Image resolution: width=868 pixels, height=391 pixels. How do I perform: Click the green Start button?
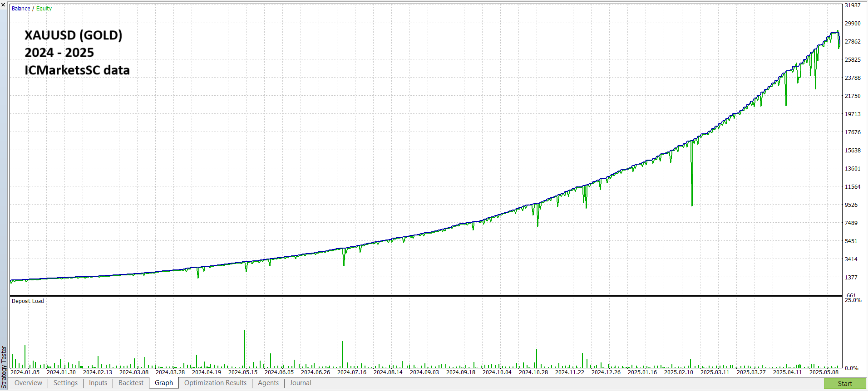coord(845,384)
